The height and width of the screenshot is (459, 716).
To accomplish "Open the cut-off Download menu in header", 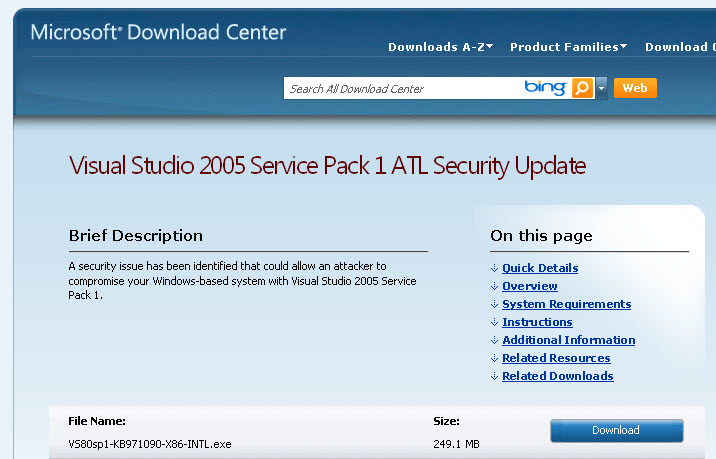I will click(x=680, y=47).
